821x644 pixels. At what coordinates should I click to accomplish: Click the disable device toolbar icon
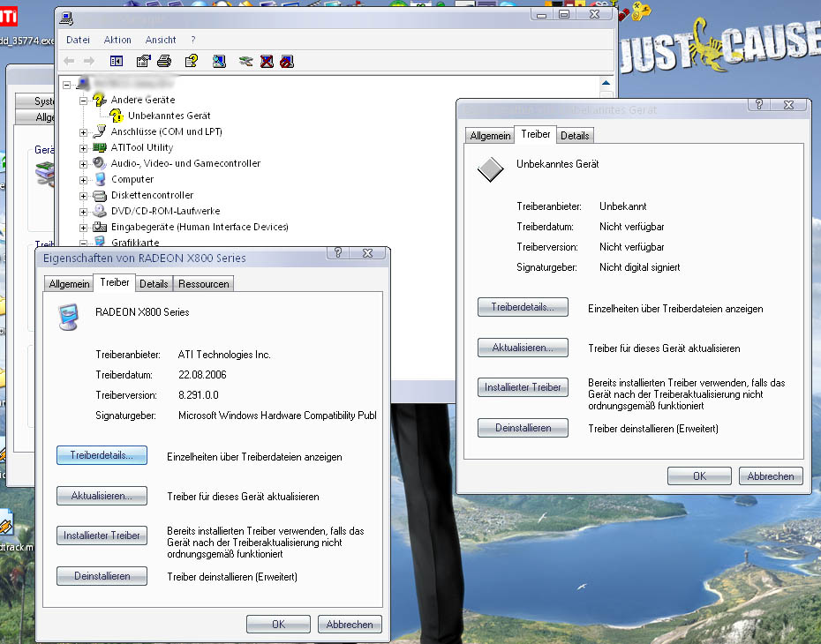286,61
